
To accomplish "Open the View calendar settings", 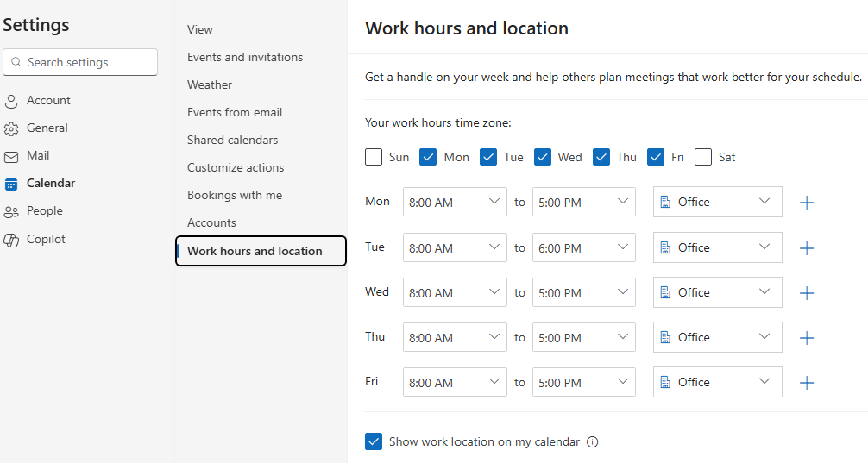I will (200, 30).
